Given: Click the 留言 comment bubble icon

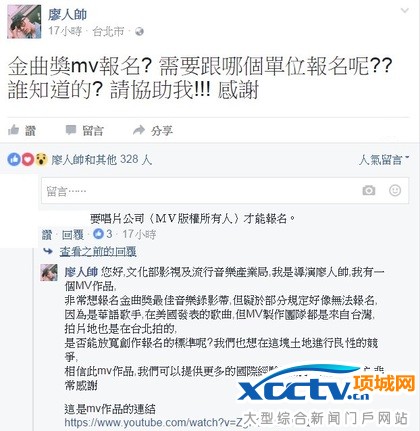Looking at the screenshot, I should (x=71, y=130).
